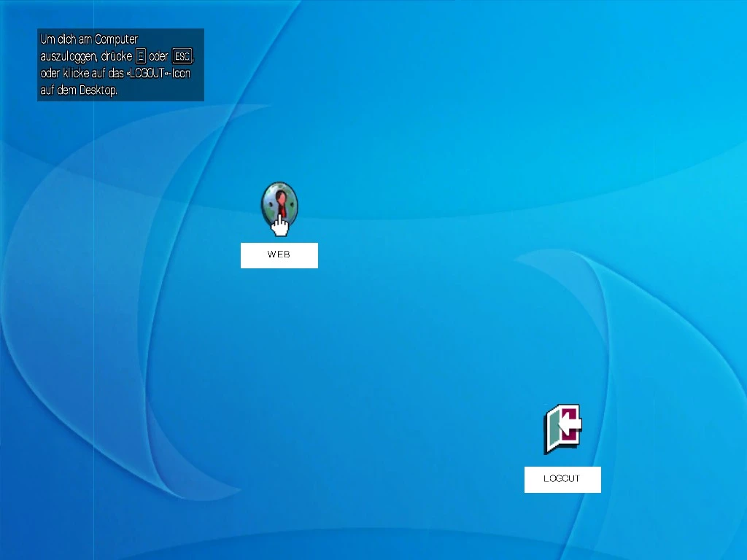The image size is (747, 560).
Task: Click the LOGOUT door icon
Action: 562,429
